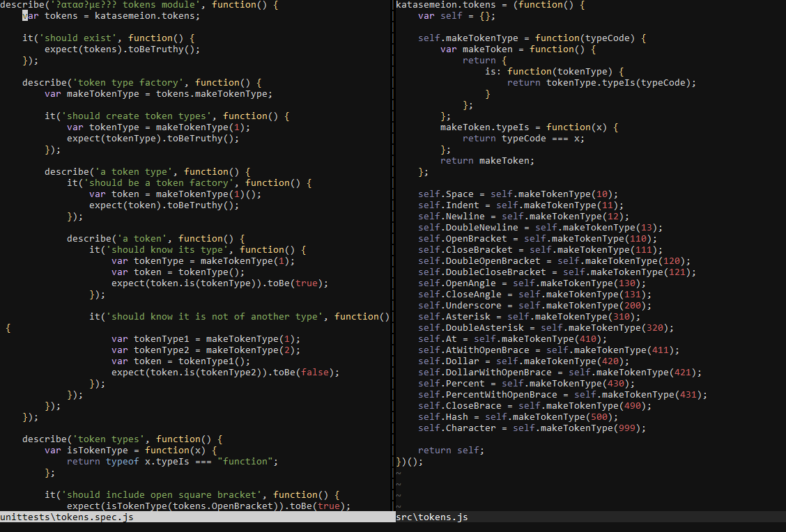Click 'should know it is not of another type'

215,317
